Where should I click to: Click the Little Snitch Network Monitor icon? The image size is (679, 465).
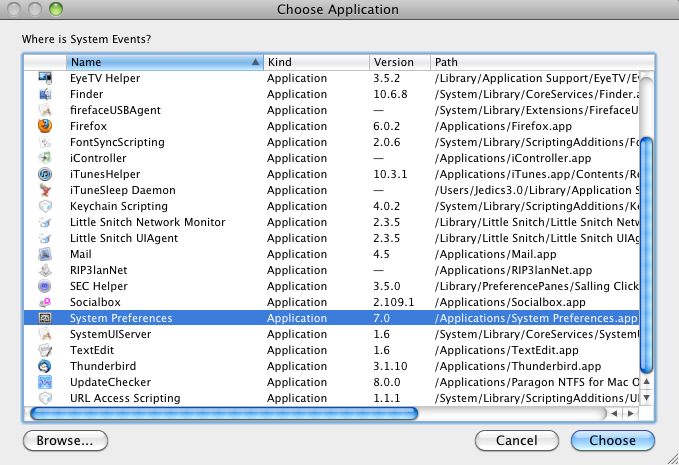(x=45, y=222)
